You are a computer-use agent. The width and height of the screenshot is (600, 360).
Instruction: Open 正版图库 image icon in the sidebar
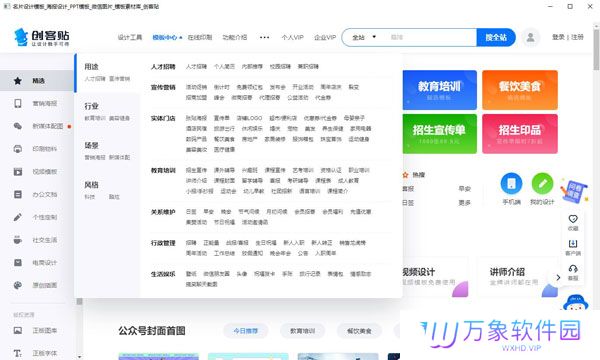[x=18, y=330]
